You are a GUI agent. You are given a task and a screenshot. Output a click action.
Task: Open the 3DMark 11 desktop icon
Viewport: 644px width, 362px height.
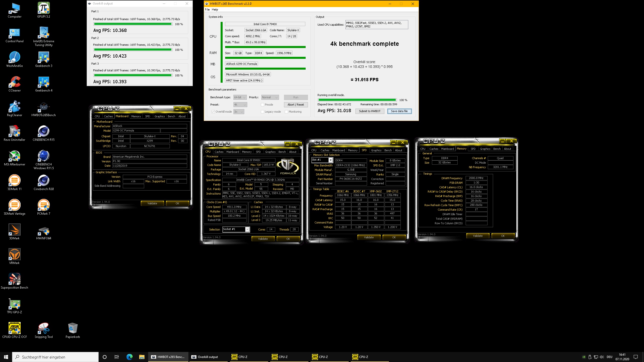[x=14, y=183]
